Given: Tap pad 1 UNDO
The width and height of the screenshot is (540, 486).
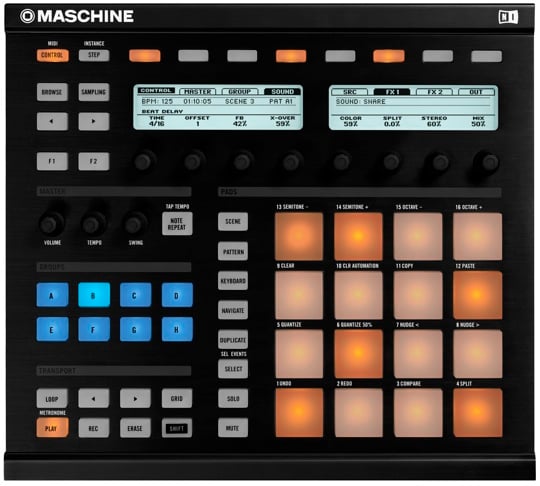Looking at the screenshot, I should [299, 413].
